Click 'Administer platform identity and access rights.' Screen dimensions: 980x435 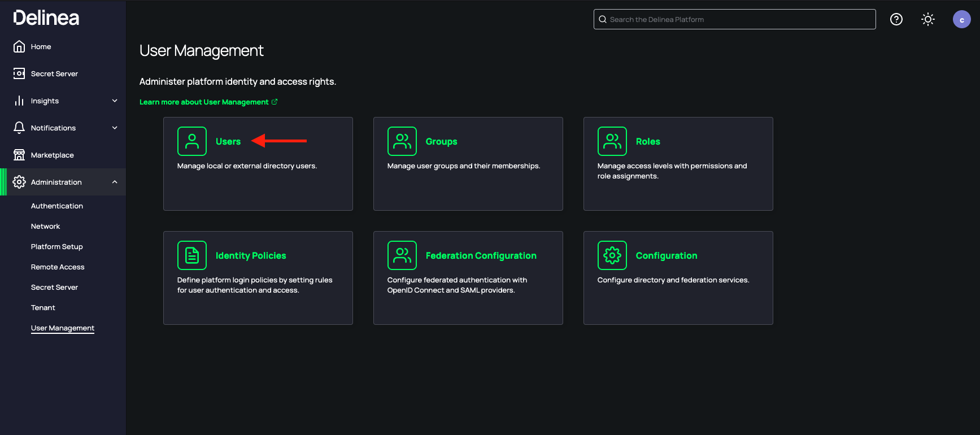point(238,82)
